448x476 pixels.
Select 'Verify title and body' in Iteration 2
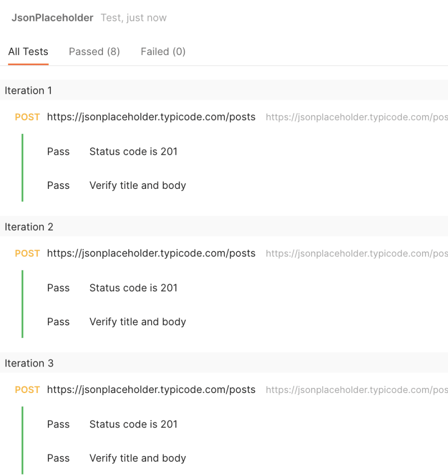click(x=137, y=322)
